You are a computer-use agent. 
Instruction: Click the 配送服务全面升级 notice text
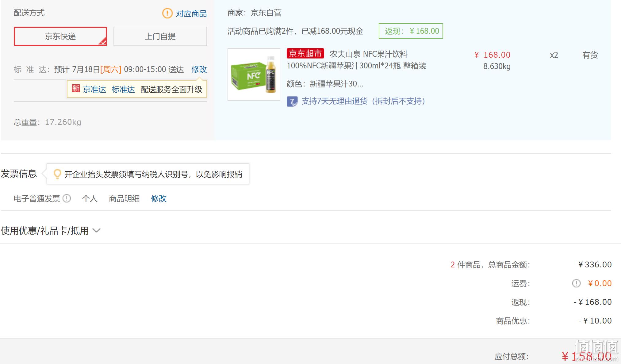171,89
